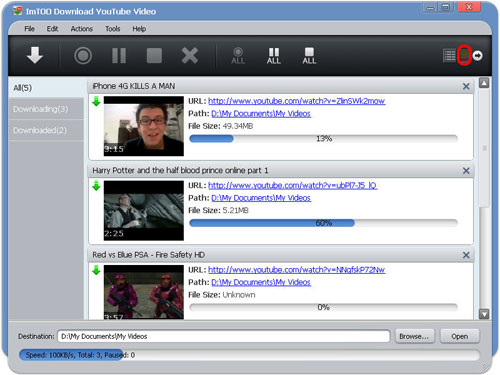Screen dimensions: 500x375
Task: Click the 0% progress bar
Action: click(323, 307)
